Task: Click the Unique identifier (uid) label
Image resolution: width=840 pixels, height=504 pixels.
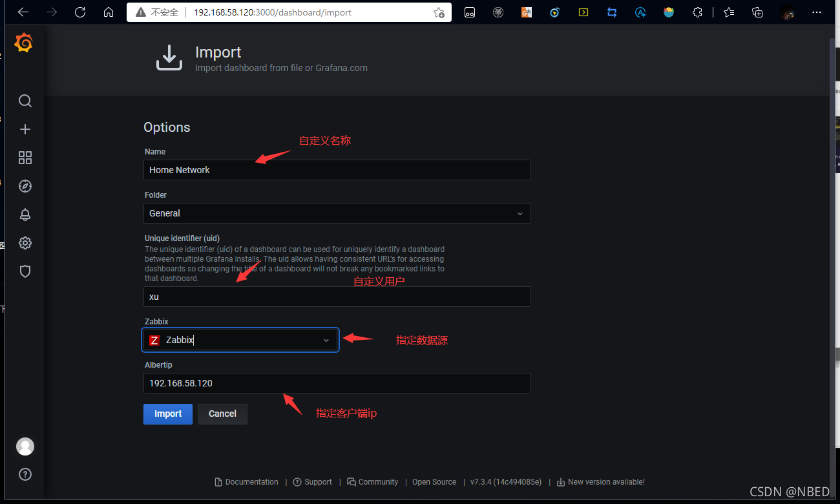Action: (182, 238)
